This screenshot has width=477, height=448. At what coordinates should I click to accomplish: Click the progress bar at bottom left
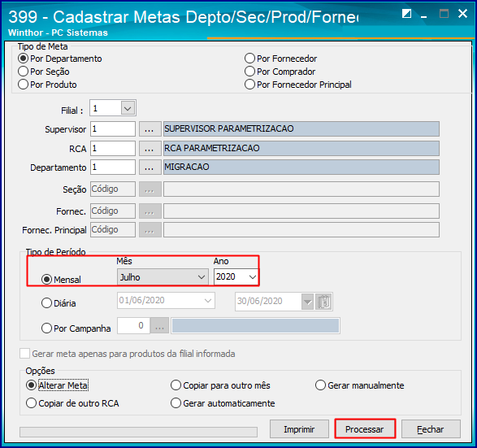pyautogui.click(x=138, y=432)
